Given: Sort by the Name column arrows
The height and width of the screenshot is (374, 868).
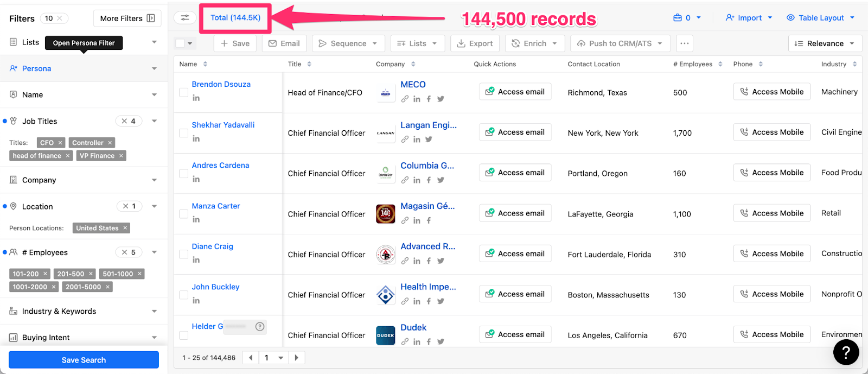Looking at the screenshot, I should click(205, 64).
